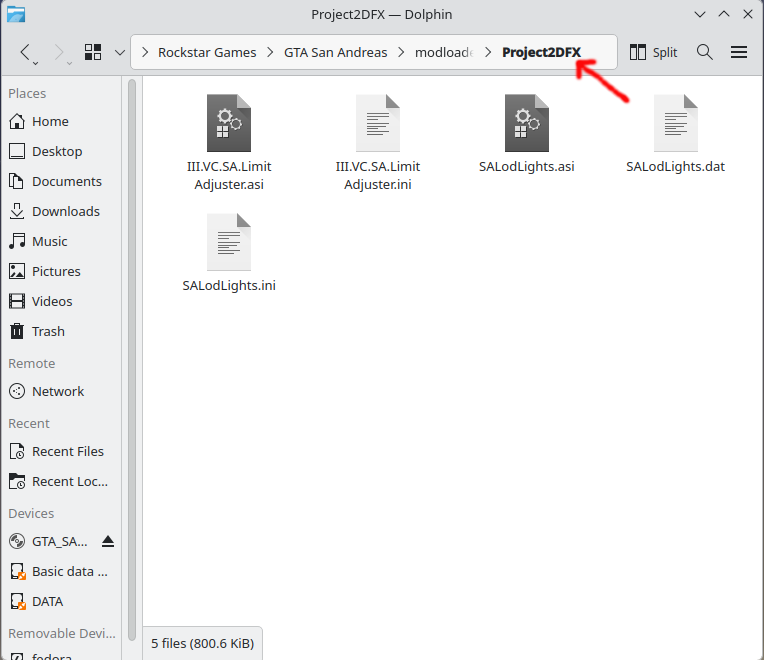This screenshot has width=764, height=660.
Task: Navigate to the modloader breadcrumb folder
Action: (x=444, y=52)
